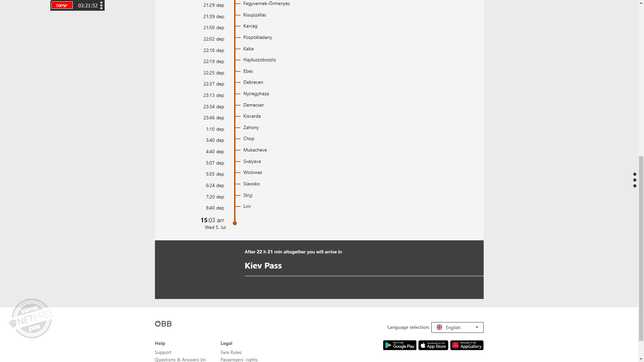Open the Huawei AppGallery badge

[467, 345]
